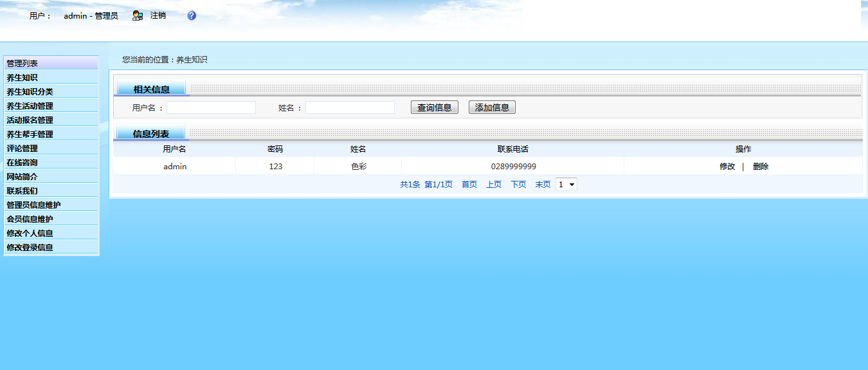Image resolution: width=868 pixels, height=370 pixels.
Task: Click the 注销 logout link
Action: (x=158, y=15)
